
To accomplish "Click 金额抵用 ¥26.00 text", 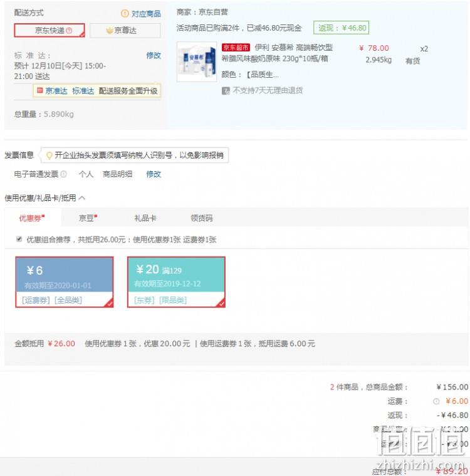I will click(45, 344).
